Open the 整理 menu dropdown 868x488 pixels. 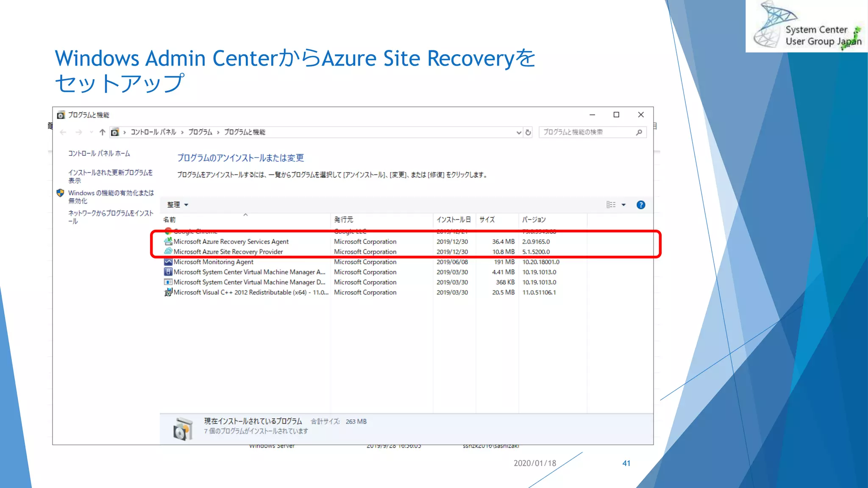pyautogui.click(x=178, y=205)
